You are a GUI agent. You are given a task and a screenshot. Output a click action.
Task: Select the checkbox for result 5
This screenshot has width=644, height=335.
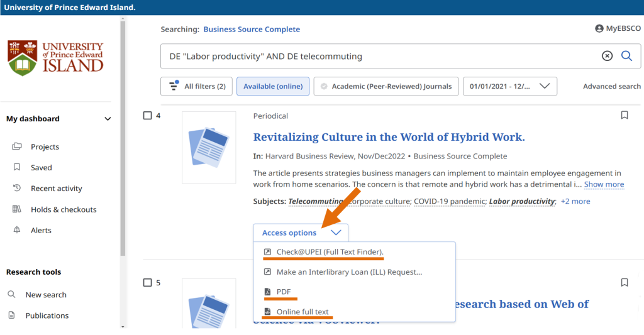coord(147,282)
